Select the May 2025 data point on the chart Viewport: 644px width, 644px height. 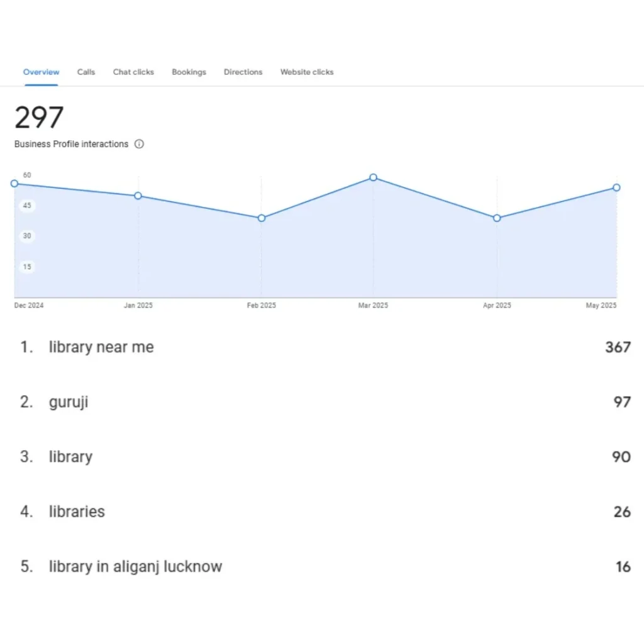click(616, 187)
